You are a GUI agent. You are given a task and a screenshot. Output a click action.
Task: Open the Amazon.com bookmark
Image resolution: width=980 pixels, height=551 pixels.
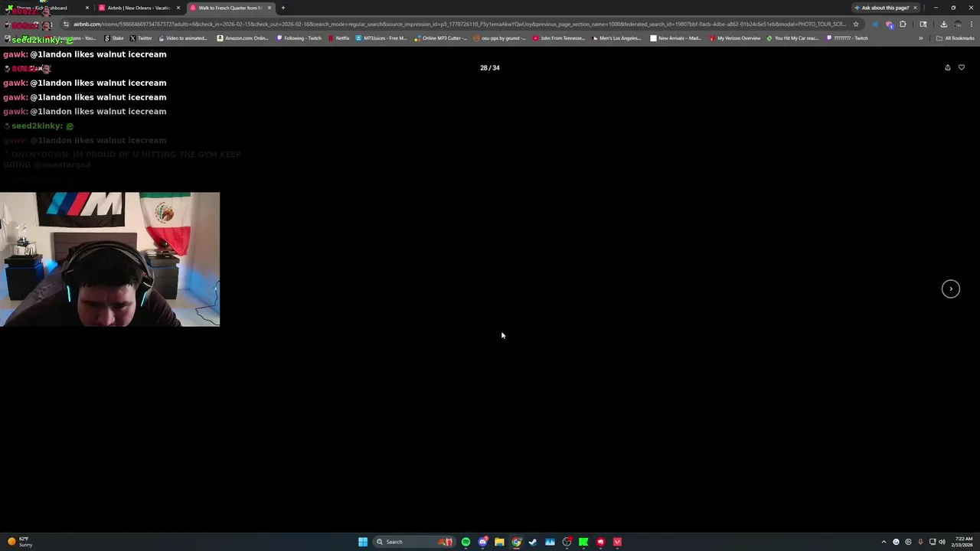pos(243,38)
